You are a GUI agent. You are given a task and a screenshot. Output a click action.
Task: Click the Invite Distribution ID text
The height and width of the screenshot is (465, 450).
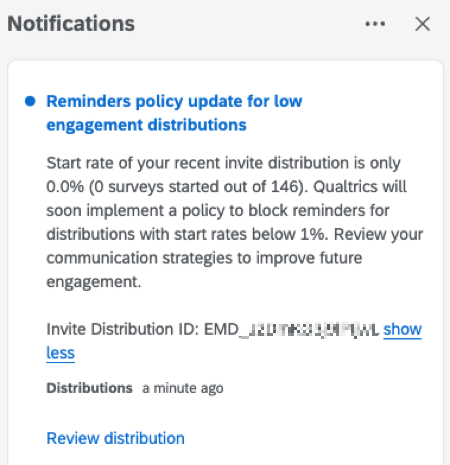[123, 329]
